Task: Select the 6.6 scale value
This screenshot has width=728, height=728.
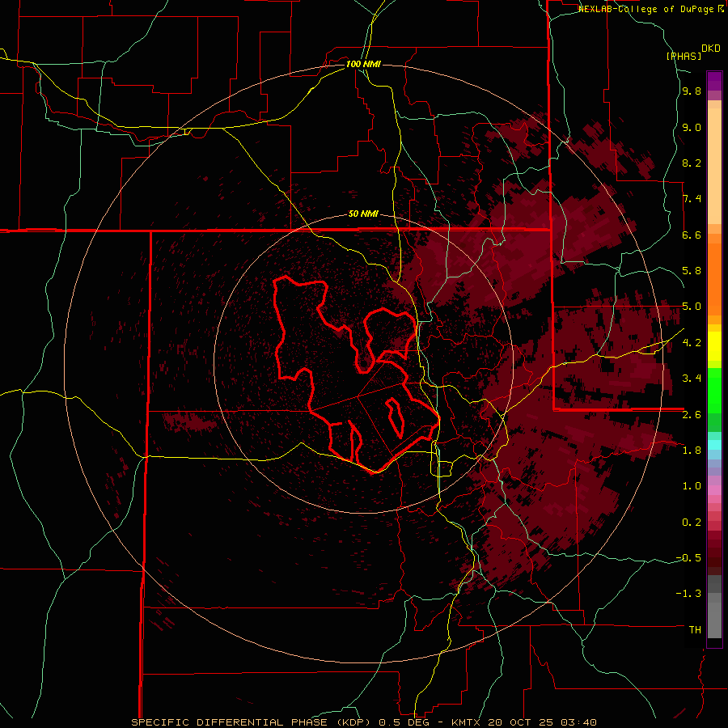Action: tap(692, 235)
